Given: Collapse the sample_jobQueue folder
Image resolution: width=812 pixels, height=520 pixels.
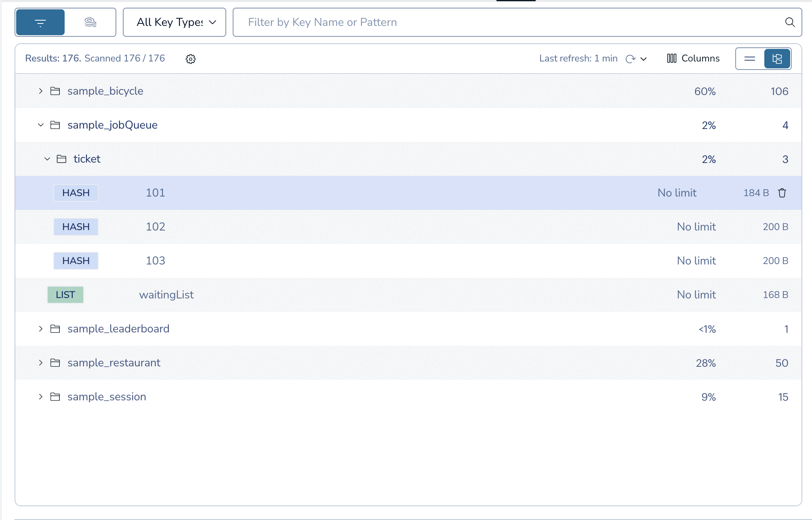Looking at the screenshot, I should coord(41,125).
